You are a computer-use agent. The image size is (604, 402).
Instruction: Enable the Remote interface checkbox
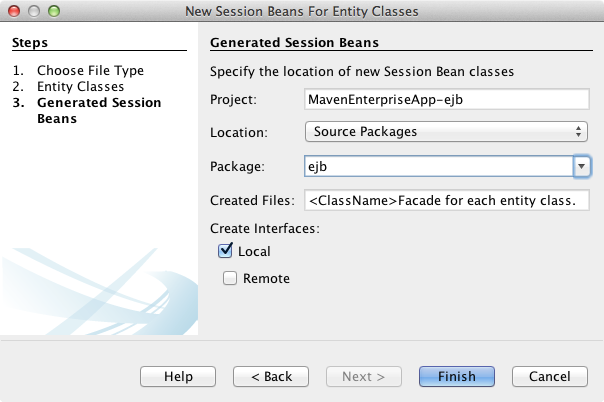[229, 279]
